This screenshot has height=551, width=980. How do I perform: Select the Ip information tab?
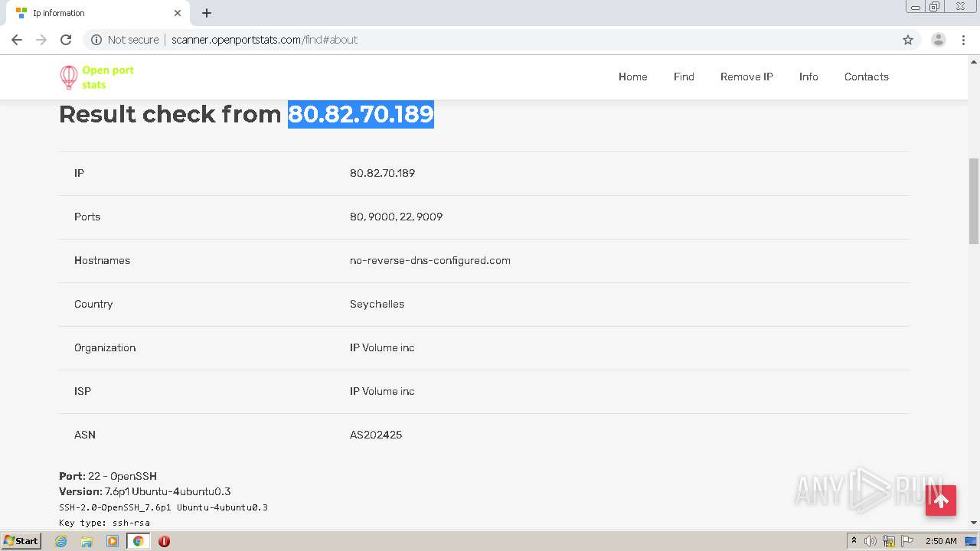click(x=97, y=13)
